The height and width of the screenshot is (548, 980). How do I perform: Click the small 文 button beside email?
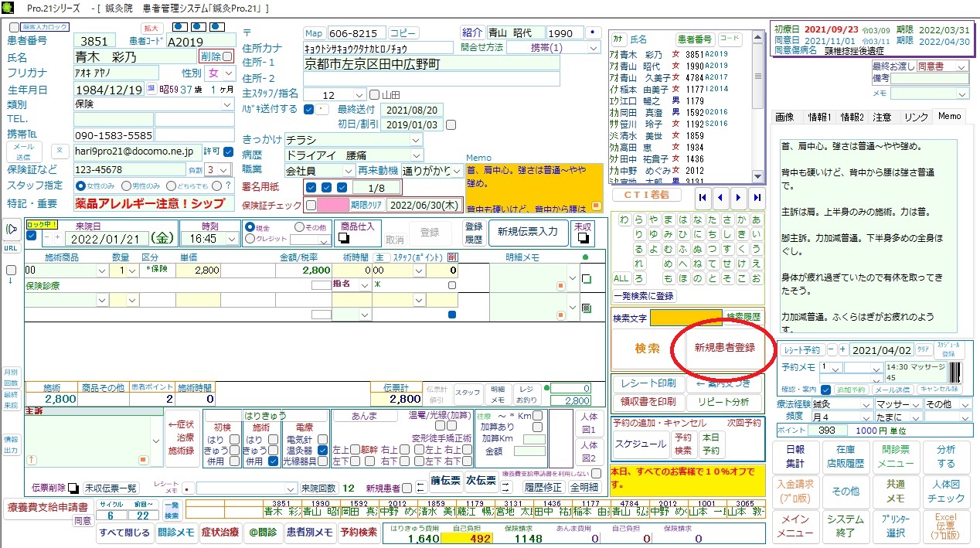click(x=60, y=150)
